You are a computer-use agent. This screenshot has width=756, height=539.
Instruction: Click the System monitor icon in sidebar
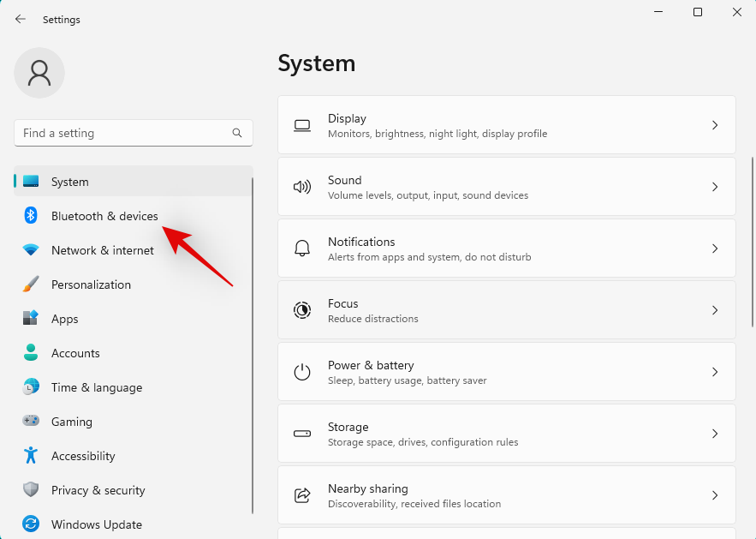[31, 182]
